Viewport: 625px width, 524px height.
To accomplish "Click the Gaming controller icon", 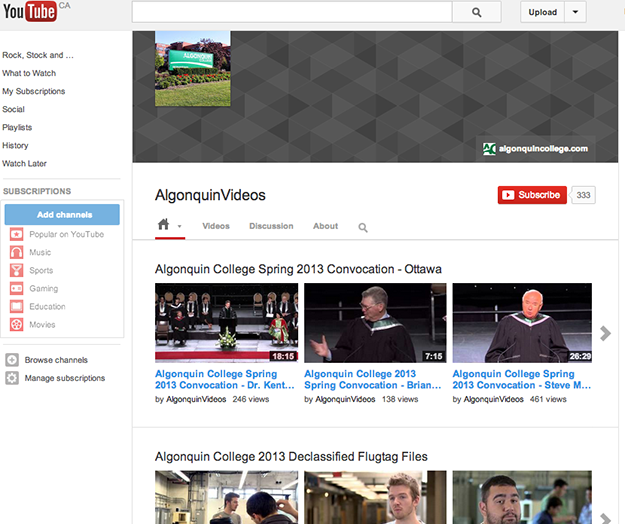I will (x=16, y=288).
